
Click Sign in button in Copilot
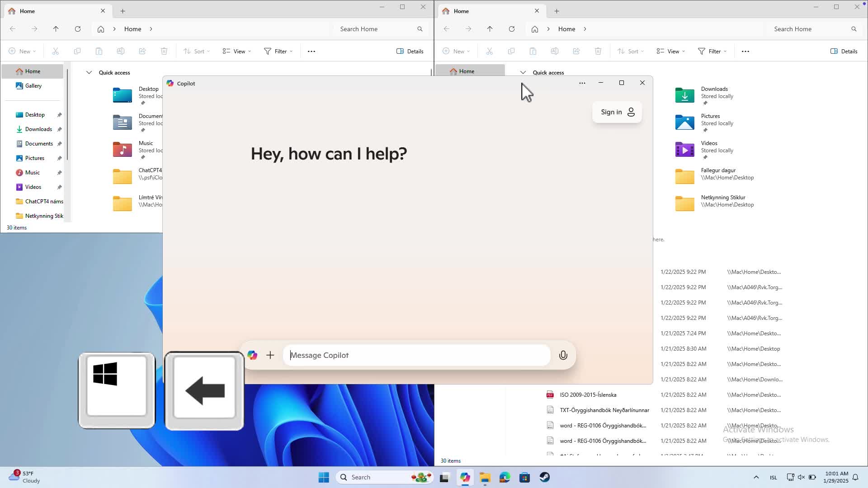pyautogui.click(x=617, y=112)
